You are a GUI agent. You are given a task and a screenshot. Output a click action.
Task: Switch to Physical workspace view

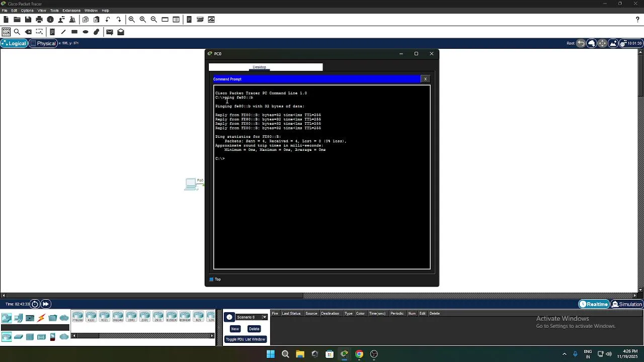point(43,43)
